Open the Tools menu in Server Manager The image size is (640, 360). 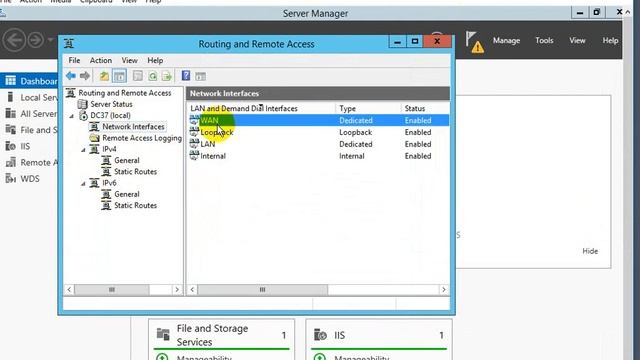[x=544, y=40]
